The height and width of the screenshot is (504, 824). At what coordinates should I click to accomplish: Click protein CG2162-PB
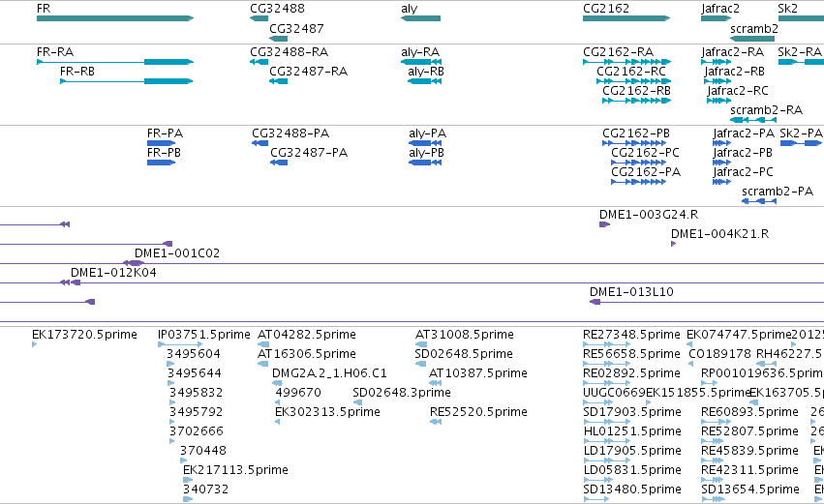pyautogui.click(x=634, y=143)
